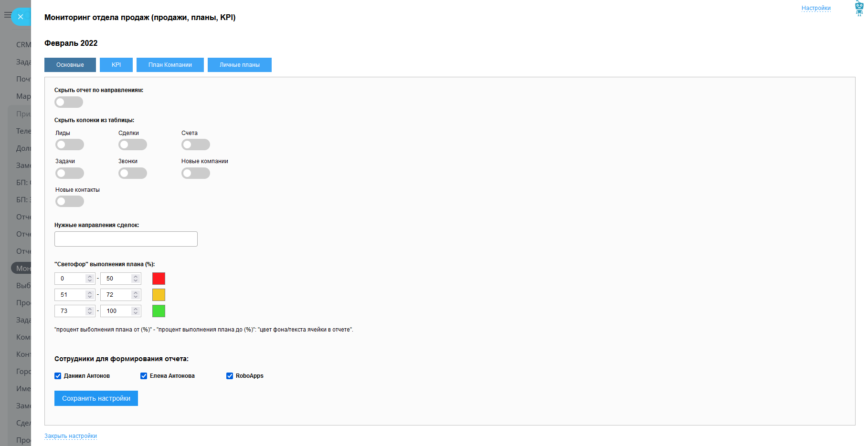Close the settings side panel with X
The image size is (868, 446).
tap(21, 17)
